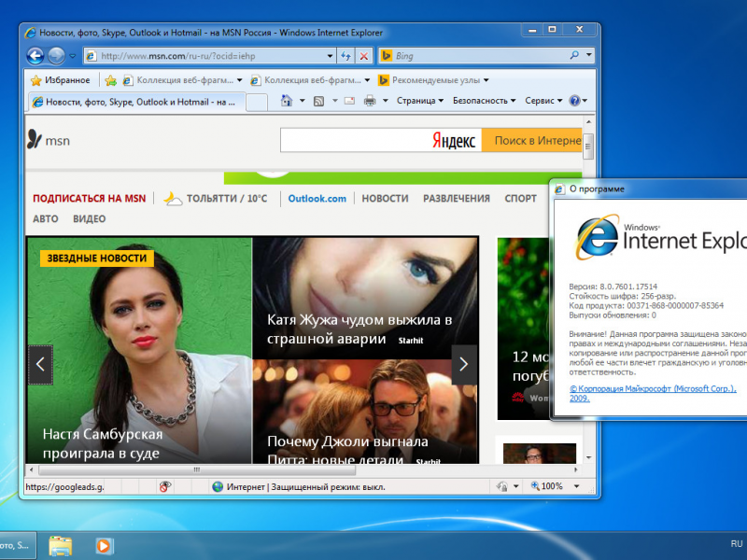Expand the Home button dropdown arrow
This screenshot has height=560, width=747.
[302, 101]
